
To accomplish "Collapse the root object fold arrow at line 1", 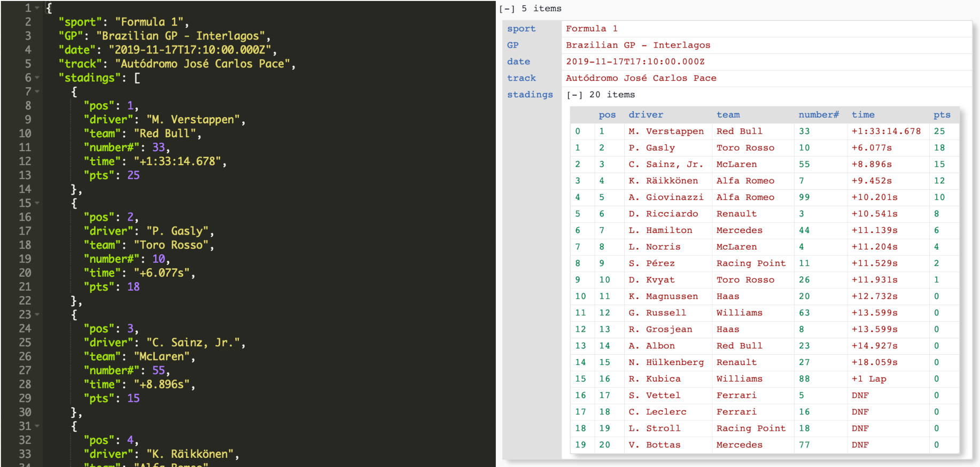I will pyautogui.click(x=37, y=8).
